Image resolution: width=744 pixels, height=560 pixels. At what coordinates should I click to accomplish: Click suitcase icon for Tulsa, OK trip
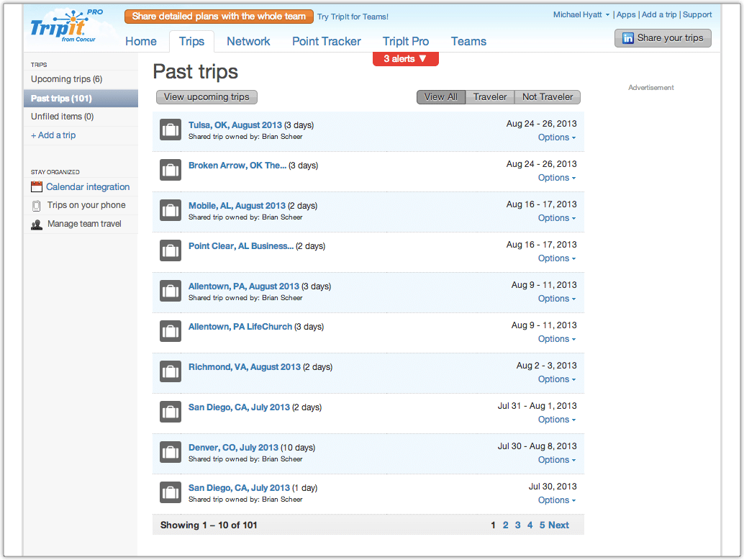click(171, 130)
